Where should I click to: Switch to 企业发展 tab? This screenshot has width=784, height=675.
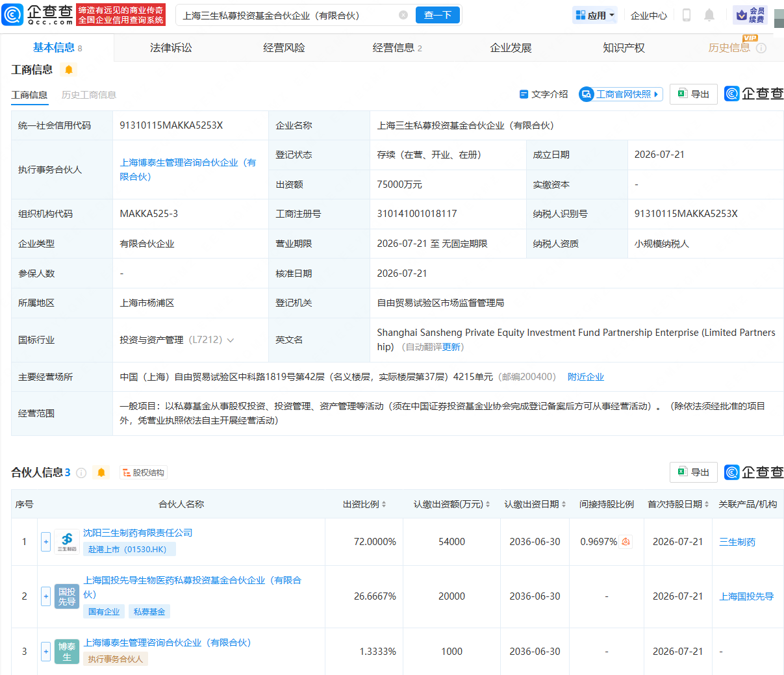(511, 47)
